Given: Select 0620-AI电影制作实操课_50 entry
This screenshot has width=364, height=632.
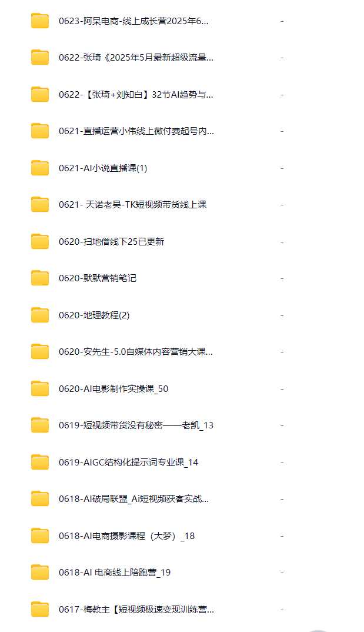Looking at the screenshot, I should tap(113, 388).
